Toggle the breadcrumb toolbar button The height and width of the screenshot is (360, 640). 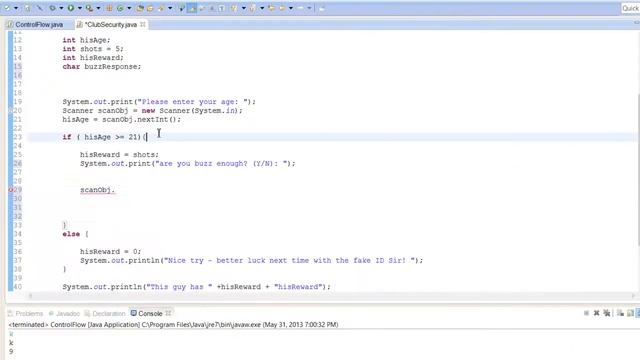(181, 8)
